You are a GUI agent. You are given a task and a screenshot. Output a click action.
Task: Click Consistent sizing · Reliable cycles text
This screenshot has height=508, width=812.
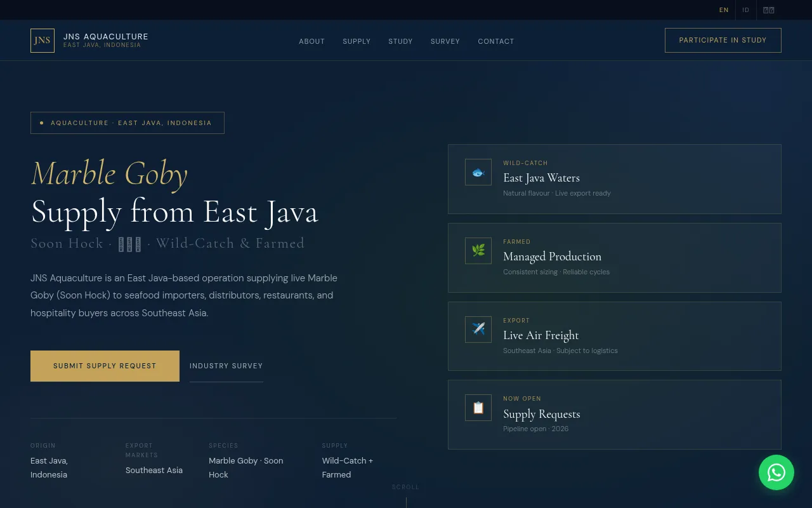(556, 272)
